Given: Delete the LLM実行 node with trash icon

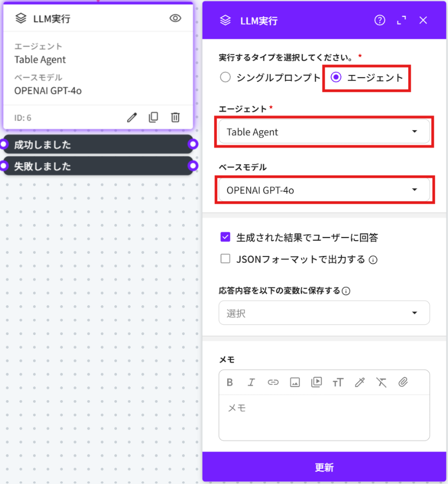Looking at the screenshot, I should [x=175, y=117].
